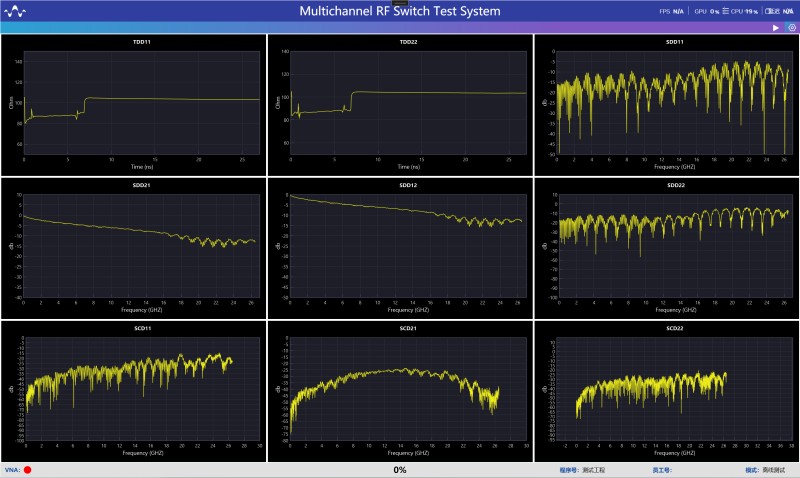The image size is (800, 478).
Task: Click the SDD12 chart panel
Action: coord(400,248)
